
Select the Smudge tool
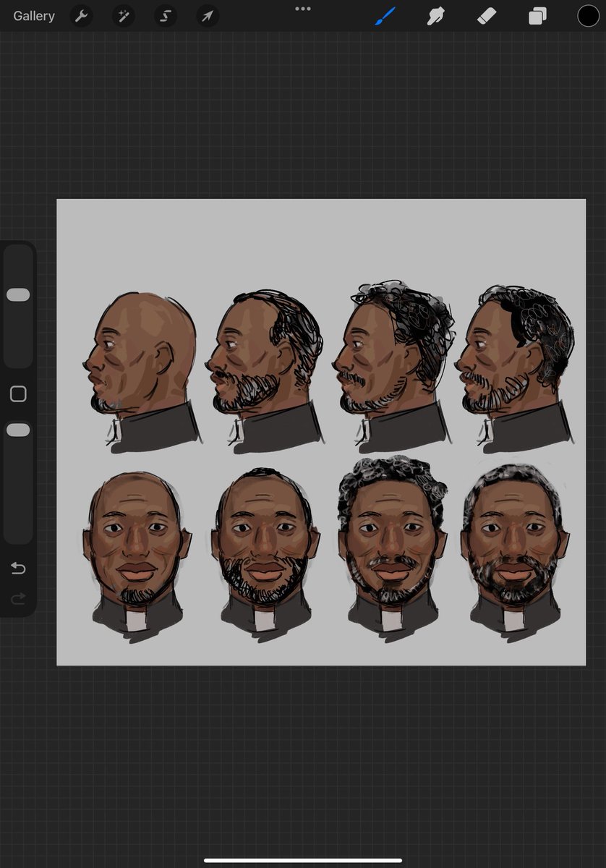point(435,16)
